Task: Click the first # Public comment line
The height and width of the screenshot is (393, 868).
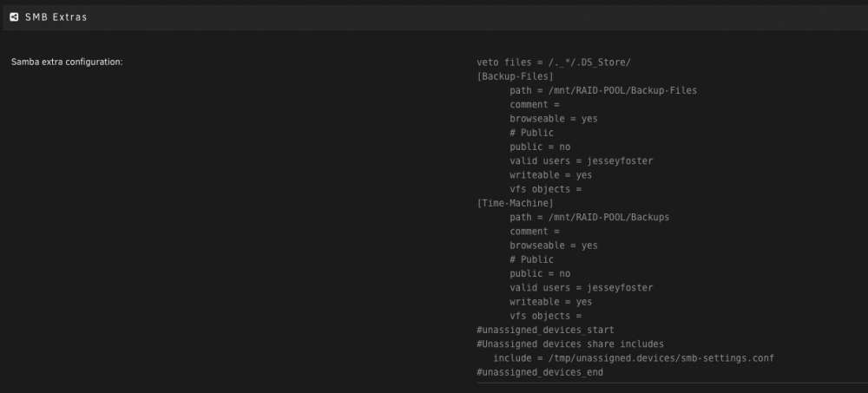Action: point(531,133)
